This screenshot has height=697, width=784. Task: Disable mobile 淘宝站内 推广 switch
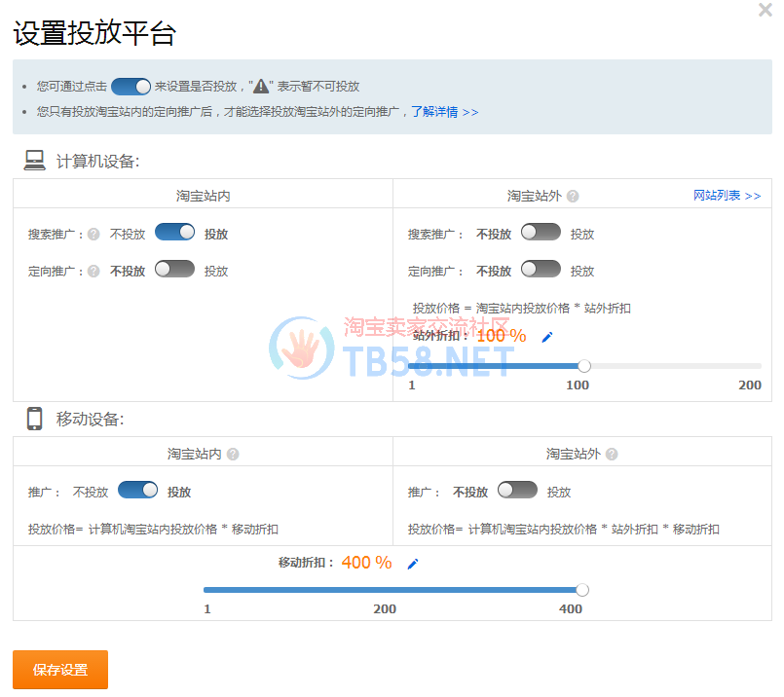pyautogui.click(x=137, y=491)
